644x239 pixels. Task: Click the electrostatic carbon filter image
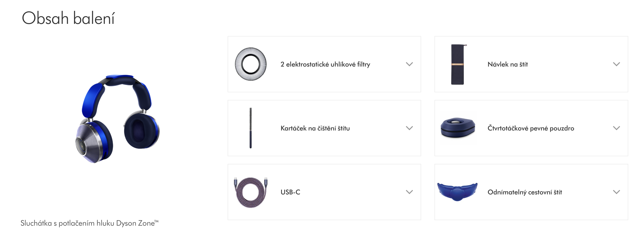tap(251, 64)
